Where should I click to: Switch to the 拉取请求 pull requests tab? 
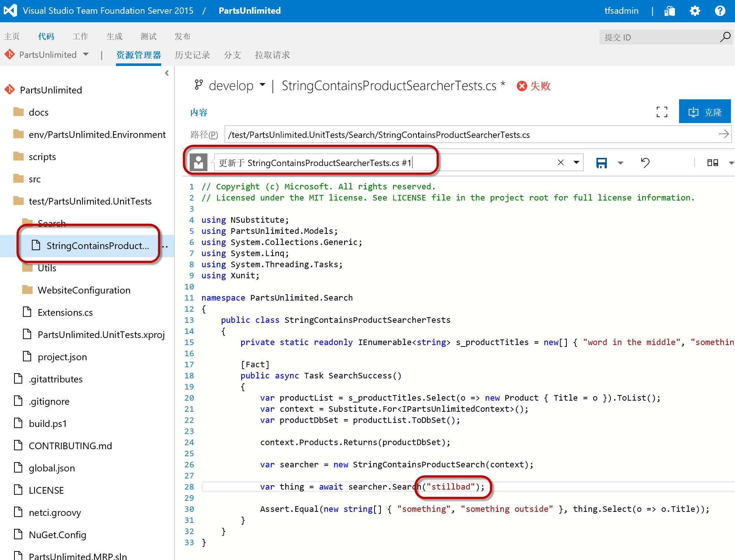point(272,55)
